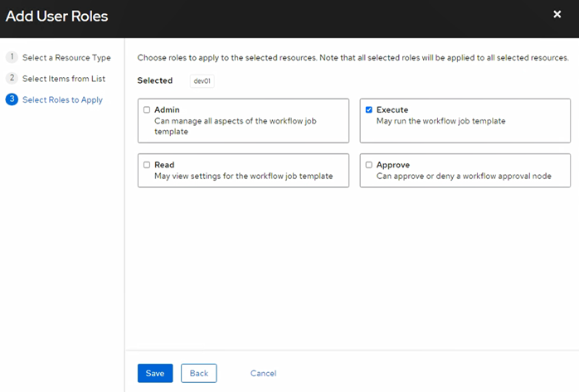Click the Read role card description text
Viewport: 579px width, 392px height.
[243, 176]
